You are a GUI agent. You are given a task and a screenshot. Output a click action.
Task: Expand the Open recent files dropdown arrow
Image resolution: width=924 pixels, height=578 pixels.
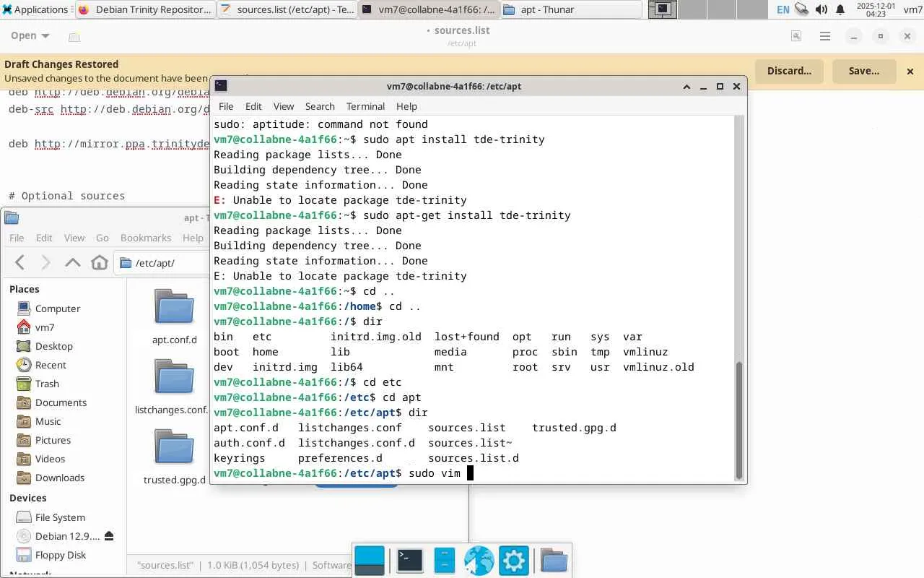click(45, 36)
